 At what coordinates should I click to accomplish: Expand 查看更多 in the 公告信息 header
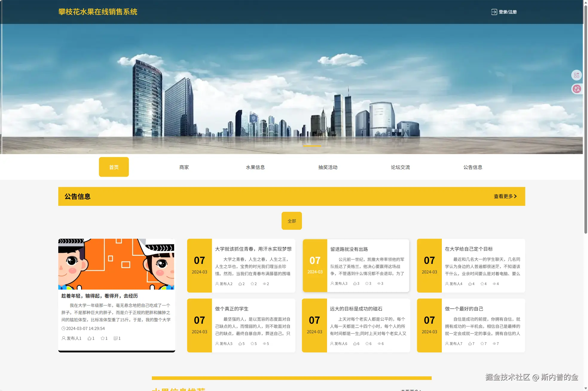click(x=505, y=197)
